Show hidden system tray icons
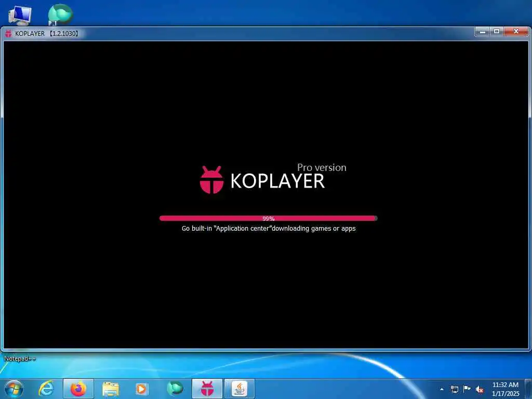The height and width of the screenshot is (399, 532). pos(442,389)
